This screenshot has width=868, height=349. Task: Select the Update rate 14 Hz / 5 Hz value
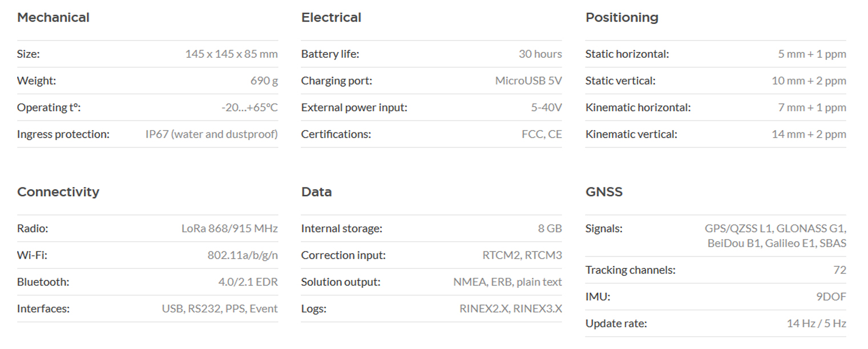[816, 324]
